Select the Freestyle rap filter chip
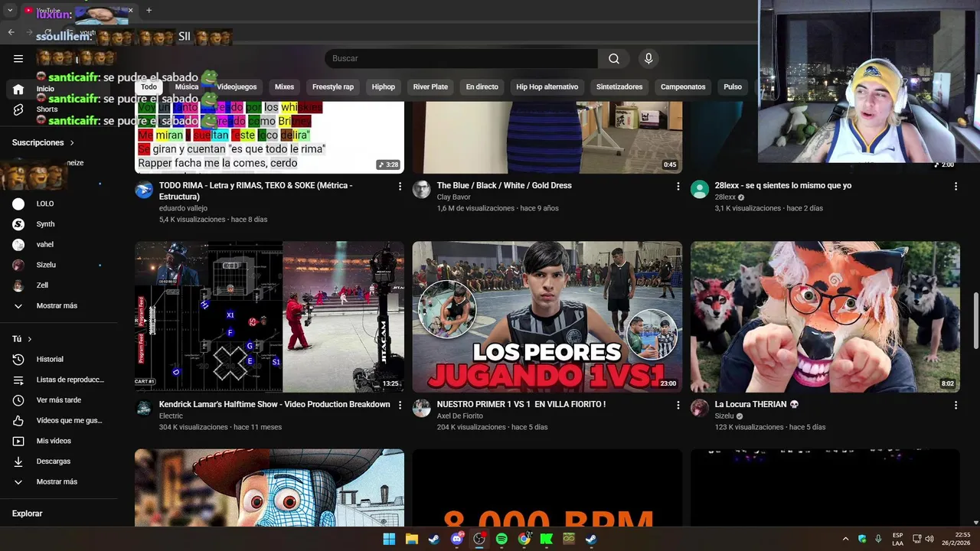Viewport: 980px width, 551px height. (333, 86)
